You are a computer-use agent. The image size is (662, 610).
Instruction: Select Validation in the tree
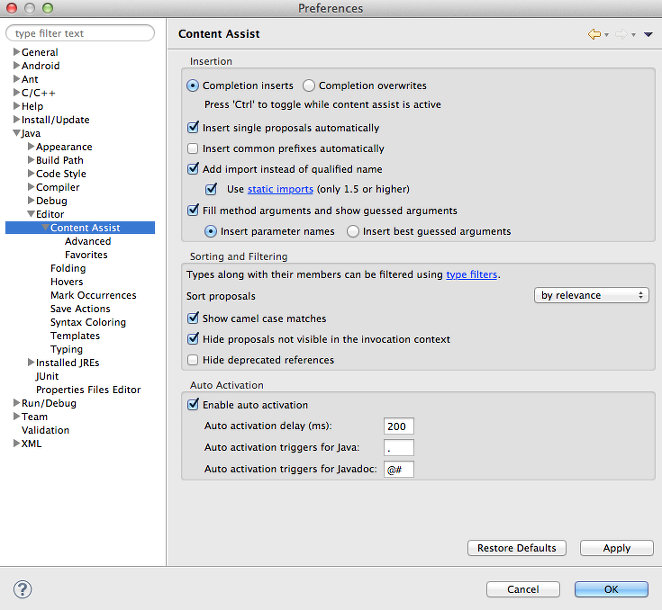pyautogui.click(x=46, y=431)
